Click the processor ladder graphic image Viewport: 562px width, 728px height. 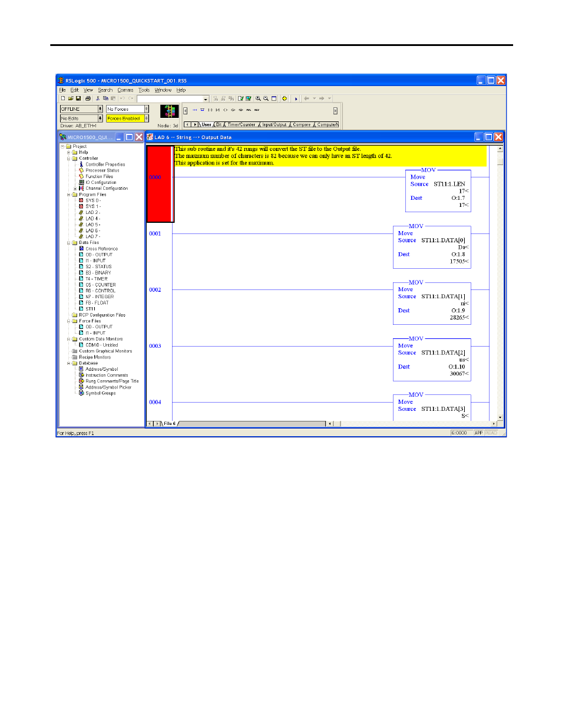(x=170, y=111)
